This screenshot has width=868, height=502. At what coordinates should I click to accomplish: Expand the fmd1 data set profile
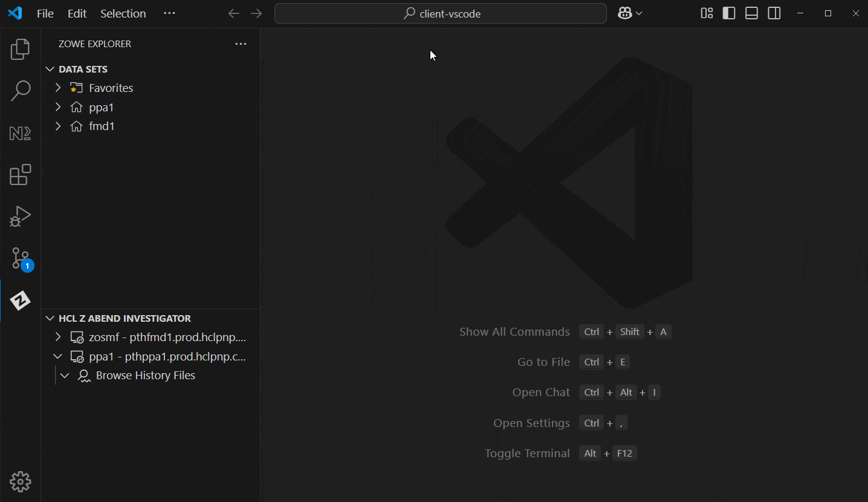[58, 126]
